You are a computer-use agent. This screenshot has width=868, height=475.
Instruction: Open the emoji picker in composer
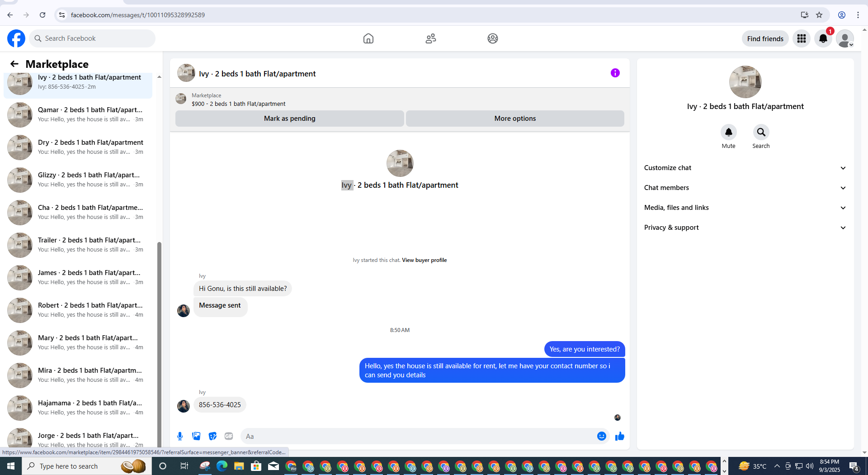[x=602, y=436]
